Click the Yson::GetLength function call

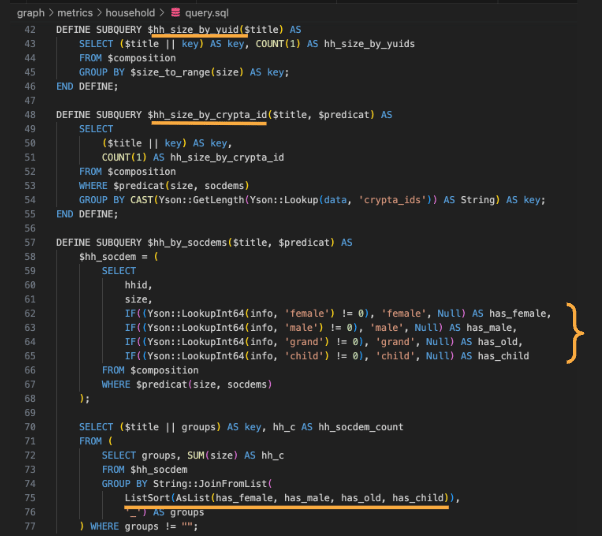point(201,200)
